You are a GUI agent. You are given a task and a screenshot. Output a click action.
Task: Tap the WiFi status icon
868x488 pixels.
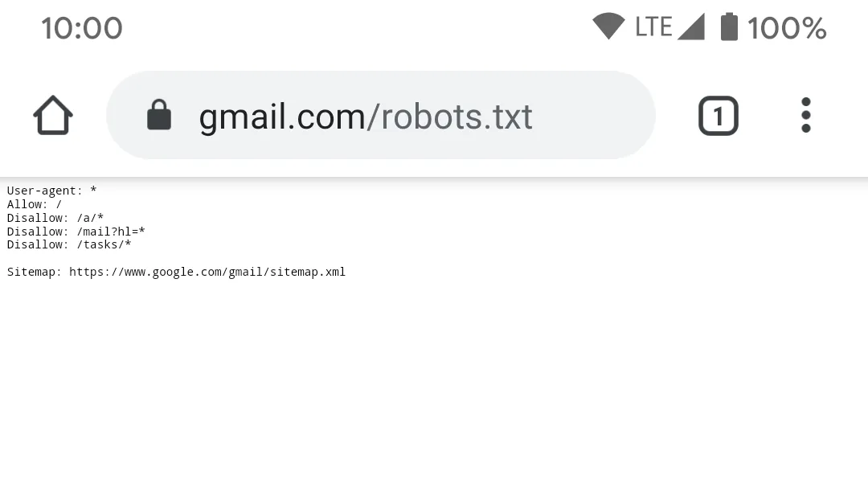pos(608,26)
